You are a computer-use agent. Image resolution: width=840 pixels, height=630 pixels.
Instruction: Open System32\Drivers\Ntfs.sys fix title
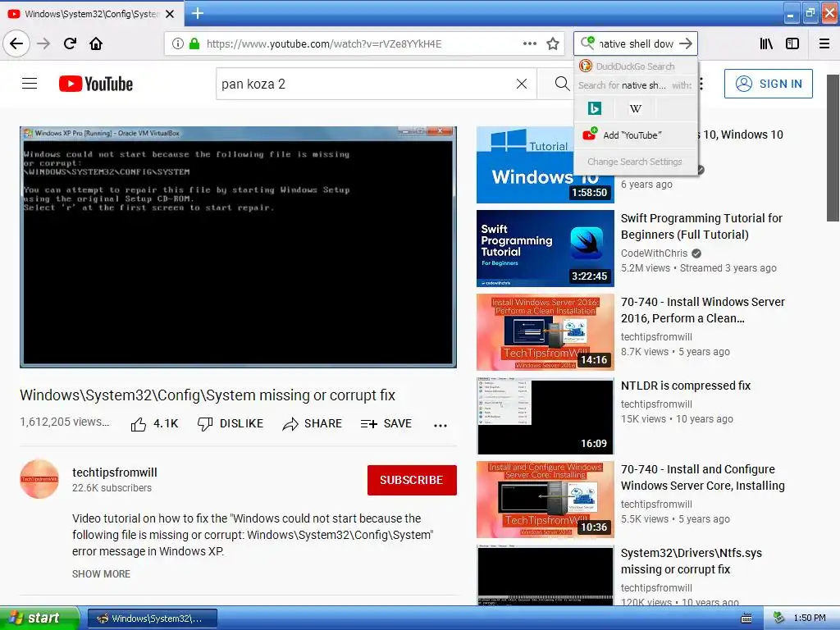(x=691, y=561)
